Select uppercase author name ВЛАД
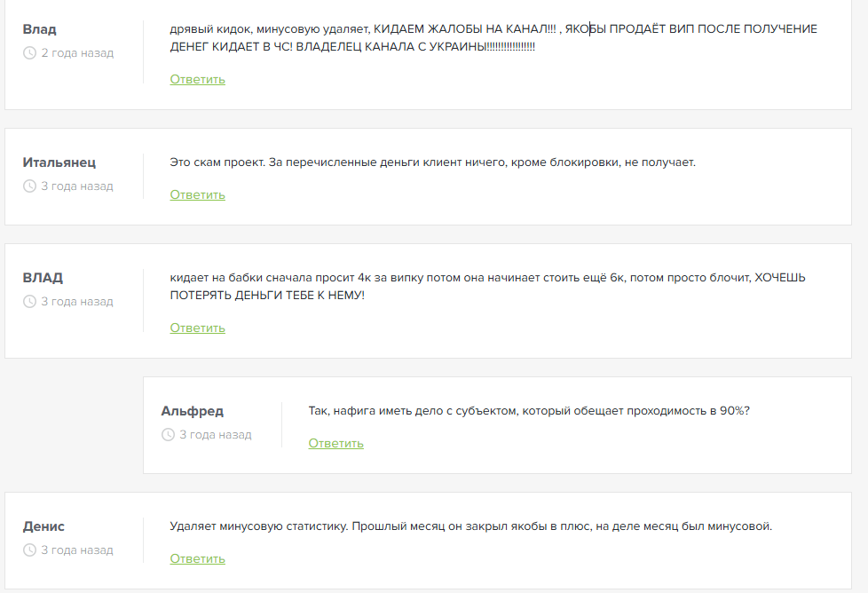Viewport: 868px width, 593px height. (43, 278)
